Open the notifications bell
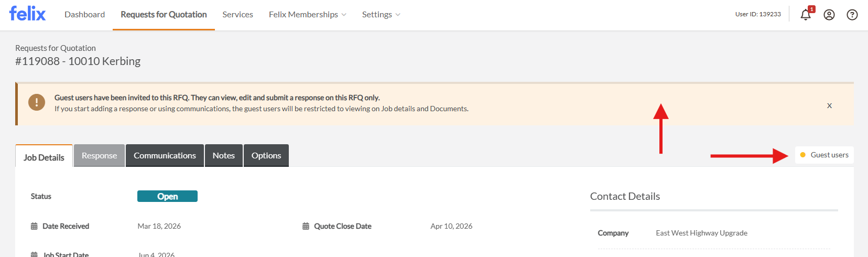The image size is (868, 257). point(806,15)
